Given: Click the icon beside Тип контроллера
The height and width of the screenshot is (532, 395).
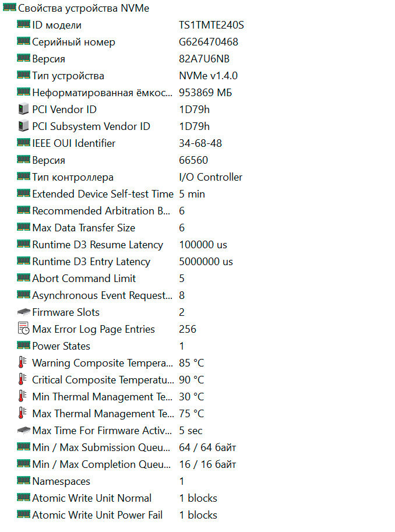Looking at the screenshot, I should 23,177.
